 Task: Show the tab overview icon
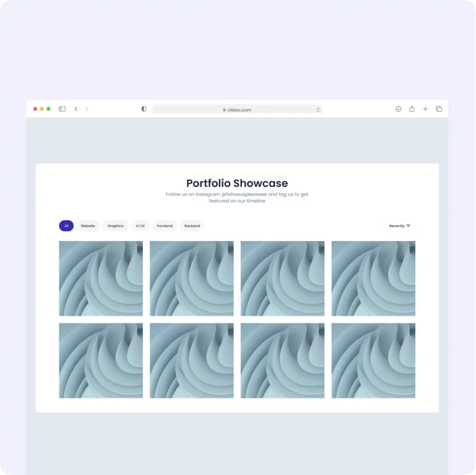pyautogui.click(x=439, y=109)
